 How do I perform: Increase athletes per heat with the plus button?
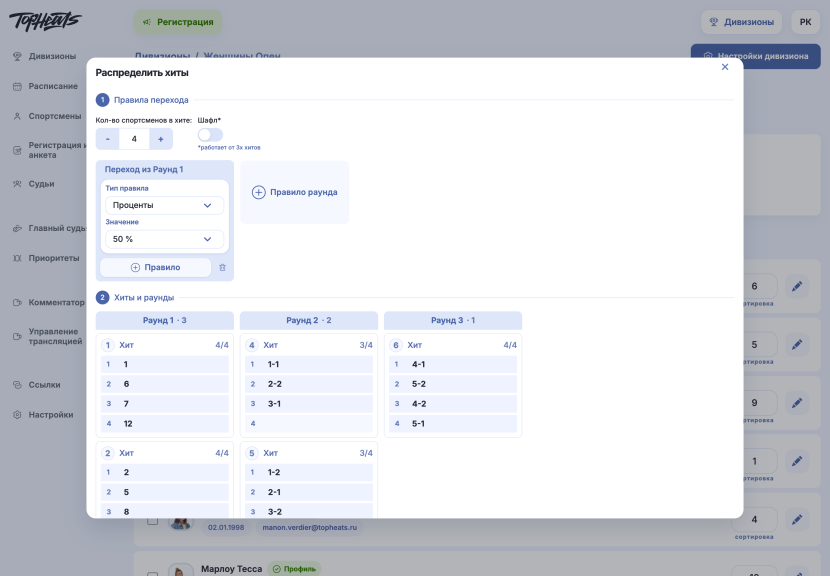(161, 139)
